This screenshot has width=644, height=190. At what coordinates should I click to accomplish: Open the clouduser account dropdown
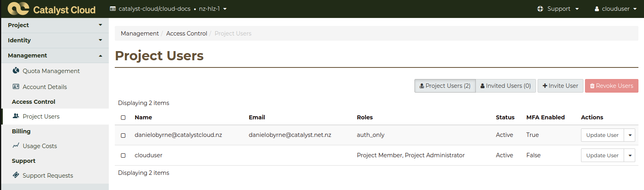[616, 9]
